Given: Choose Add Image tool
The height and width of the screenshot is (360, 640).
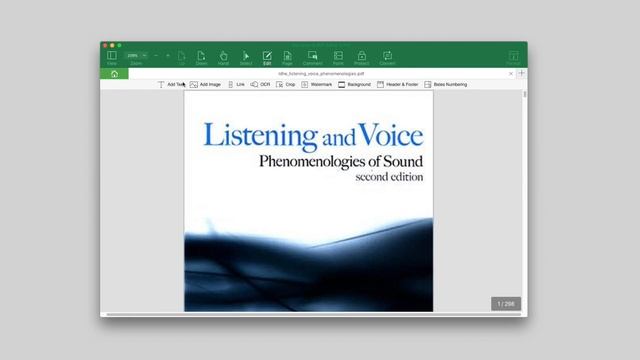Looking at the screenshot, I should (205, 84).
